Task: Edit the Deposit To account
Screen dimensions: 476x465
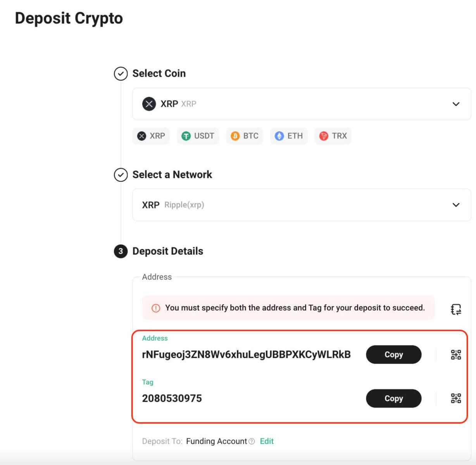Action: click(267, 441)
